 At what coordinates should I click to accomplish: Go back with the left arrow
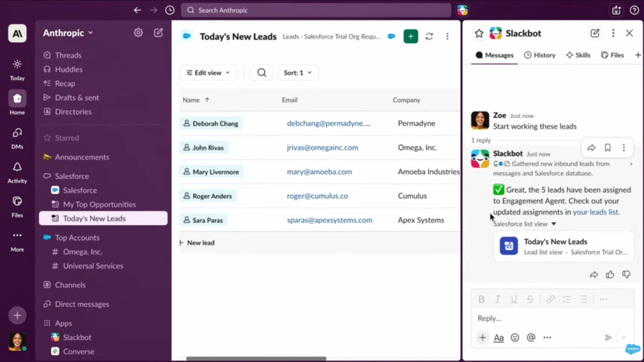(137, 10)
